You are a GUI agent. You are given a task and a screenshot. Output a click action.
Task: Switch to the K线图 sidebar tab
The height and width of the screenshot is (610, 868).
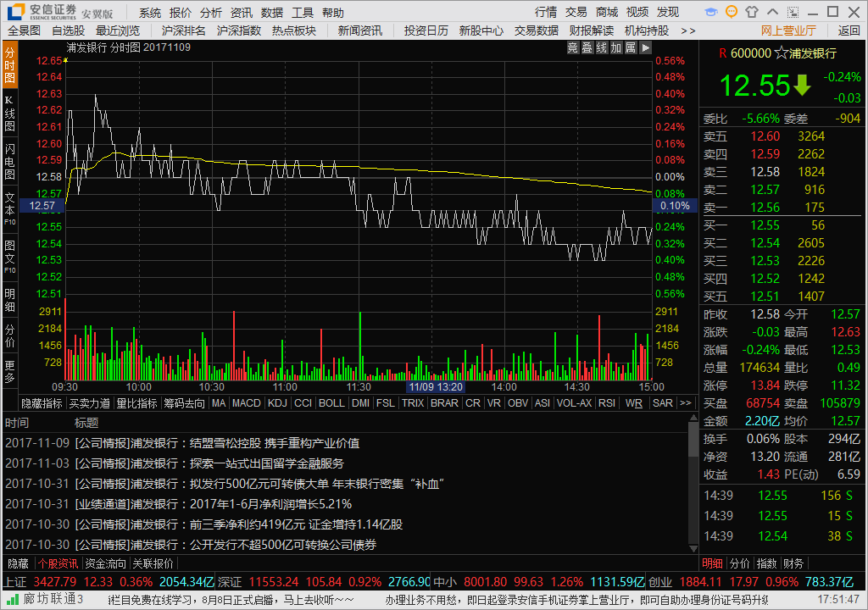click(x=10, y=114)
